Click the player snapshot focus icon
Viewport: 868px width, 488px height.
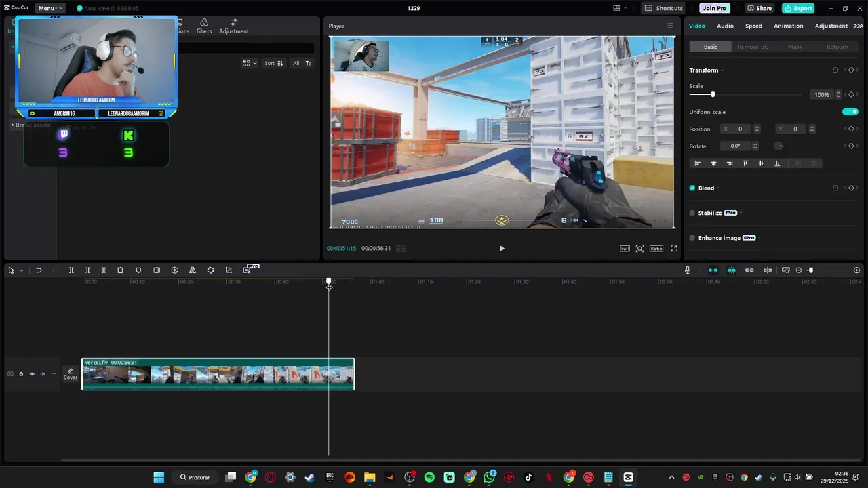(x=639, y=249)
